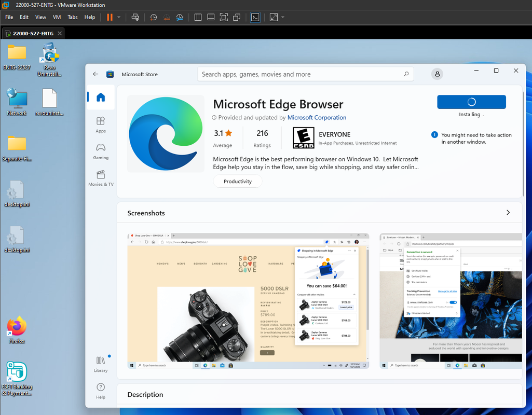The height and width of the screenshot is (415, 532).
Task: Open the Microsoft Corporation publisher link
Action: coord(317,117)
